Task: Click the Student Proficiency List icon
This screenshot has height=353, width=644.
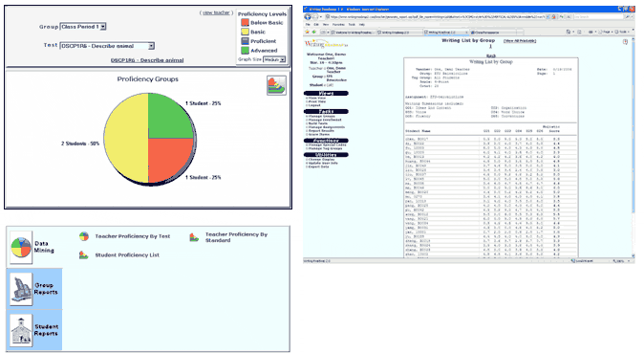Action: (x=84, y=255)
